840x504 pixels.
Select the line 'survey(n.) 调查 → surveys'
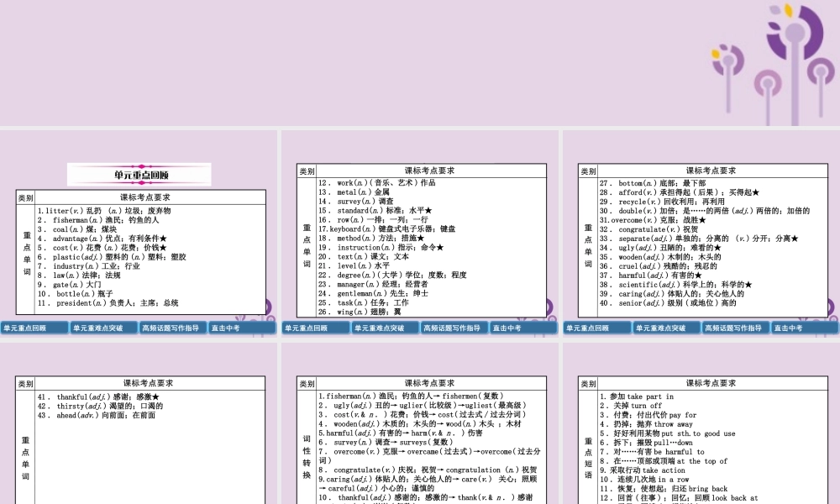point(386,443)
